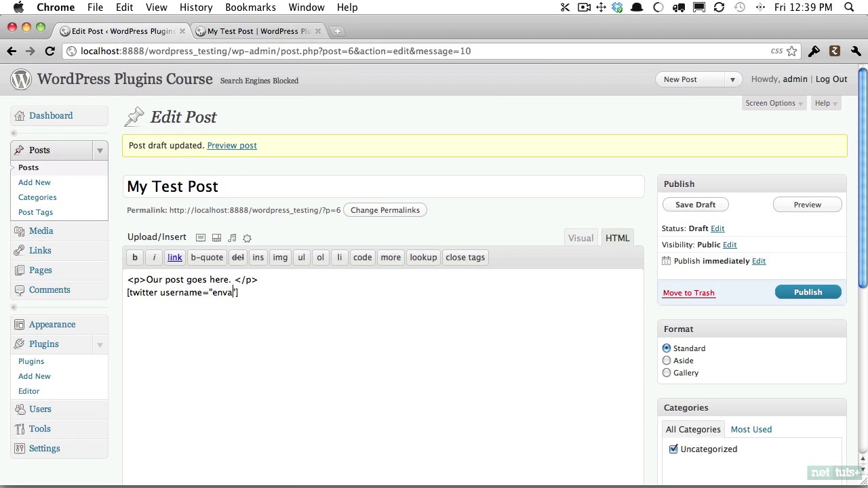Click the italic i quicktag button

[154, 258]
